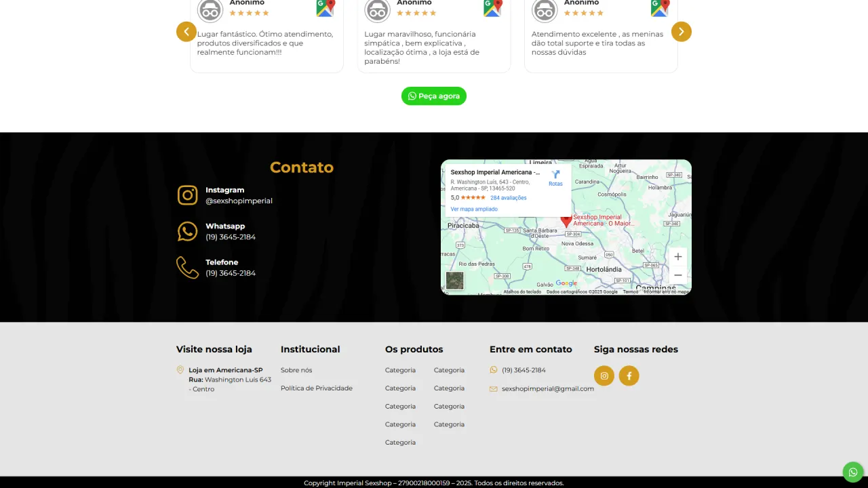Viewport: 868px width, 488px height.
Task: Open the Instagram icon in Contato section
Action: click(188, 195)
